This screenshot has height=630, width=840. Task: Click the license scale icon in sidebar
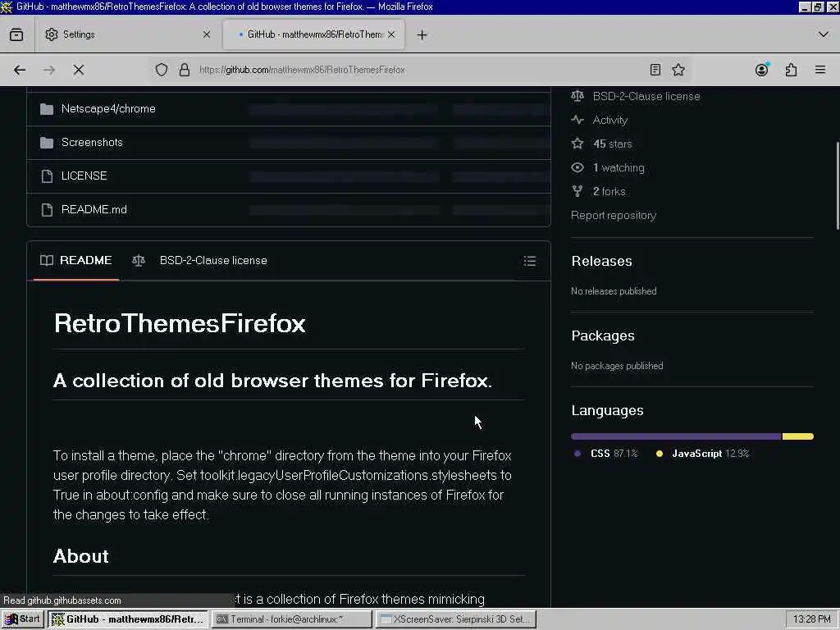coord(577,97)
